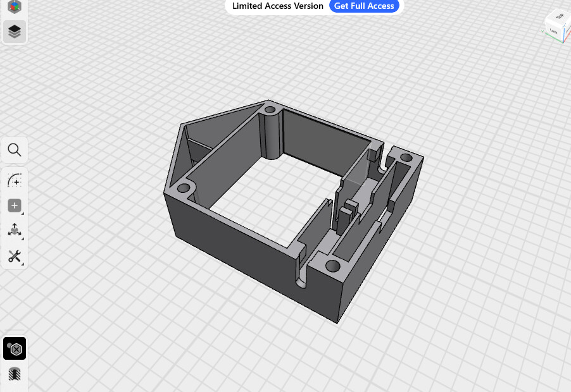Expand the plus tool's corner arrow

point(23,214)
